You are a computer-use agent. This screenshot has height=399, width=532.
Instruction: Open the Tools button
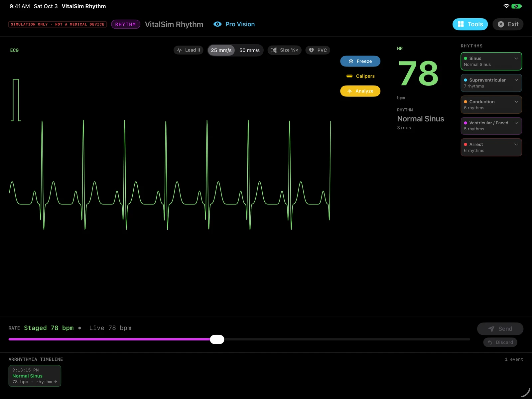point(470,24)
